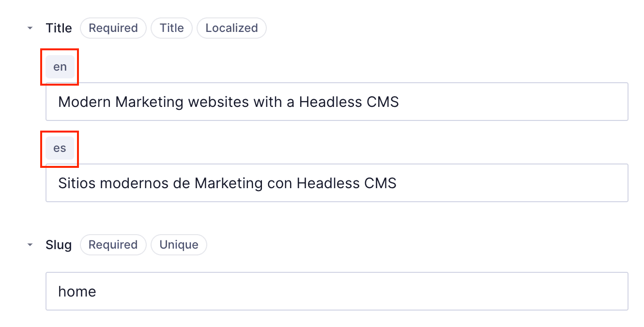The width and height of the screenshot is (644, 327).
Task: Click the 'Required' badge beside Slug
Action: [x=113, y=245]
